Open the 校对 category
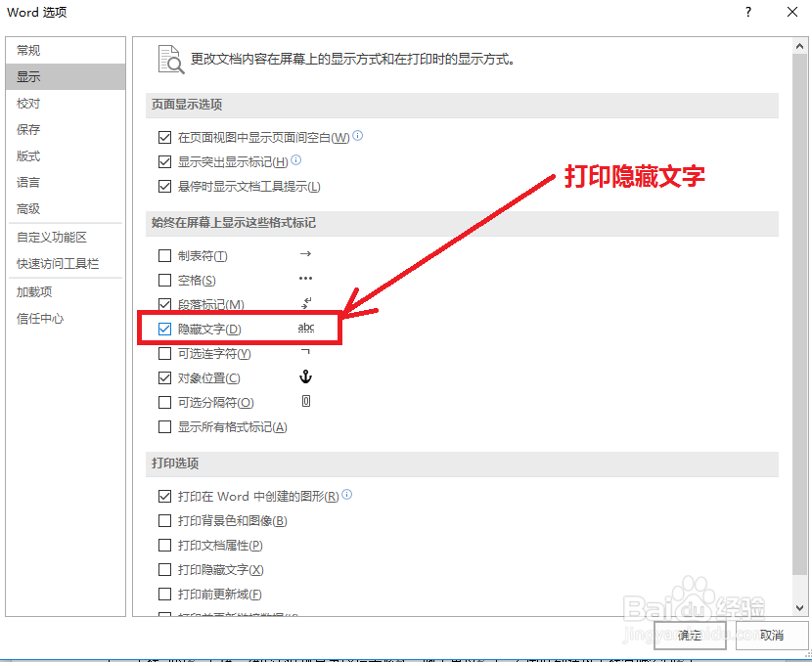This screenshot has height=662, width=812. [x=66, y=103]
